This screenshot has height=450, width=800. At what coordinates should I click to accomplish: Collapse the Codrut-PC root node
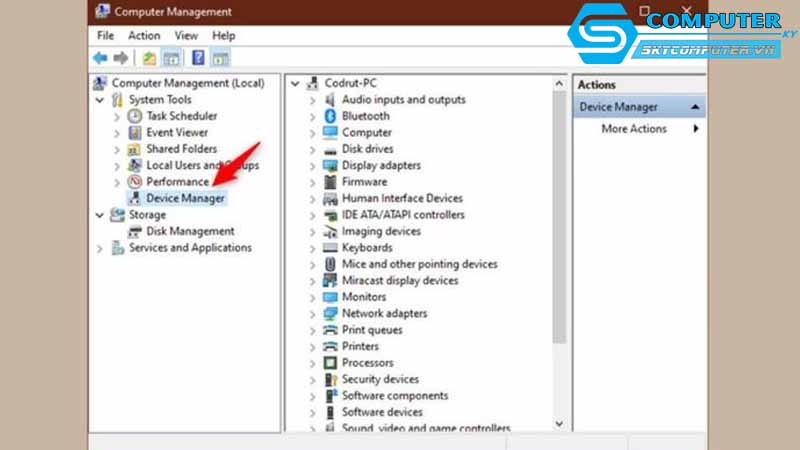click(295, 84)
